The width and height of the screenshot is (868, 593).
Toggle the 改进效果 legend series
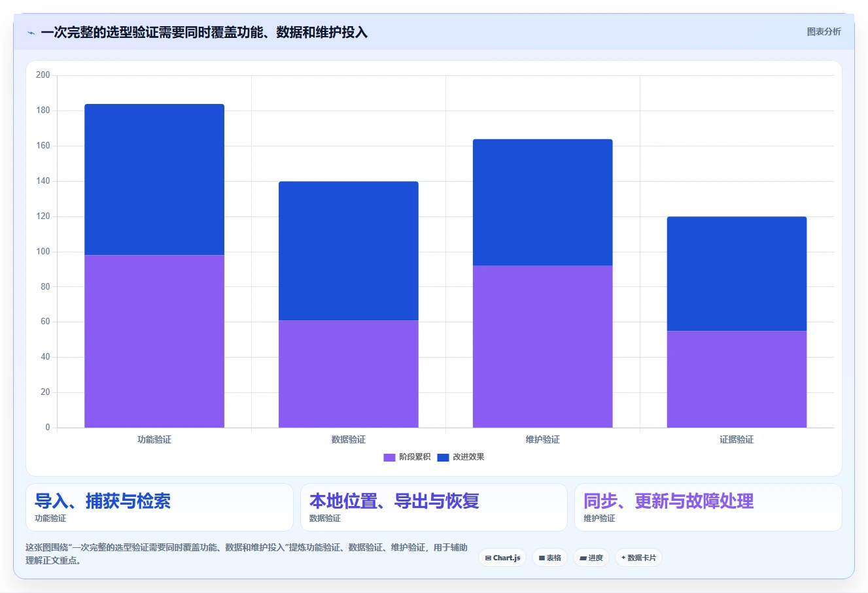[x=460, y=457]
